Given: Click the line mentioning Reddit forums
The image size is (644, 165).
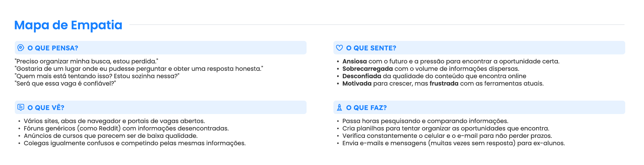Looking at the screenshot, I should [x=126, y=128].
